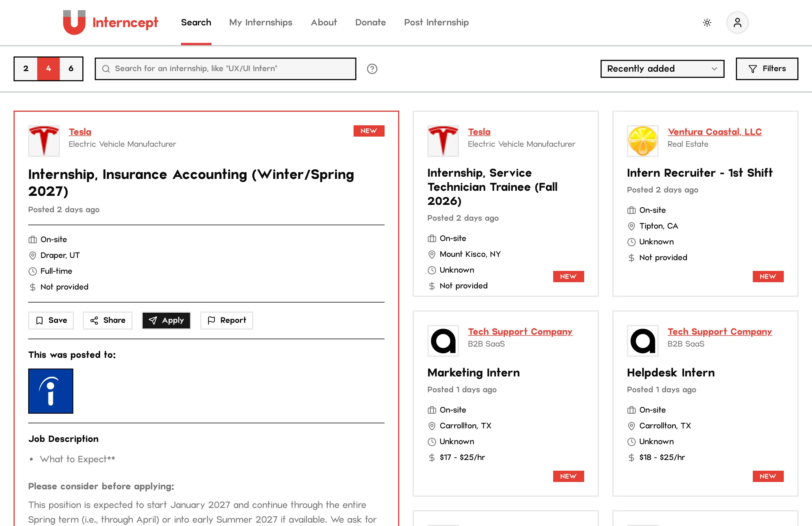The image size is (812, 526).
Task: Select the 2 columns layout option
Action: point(26,69)
